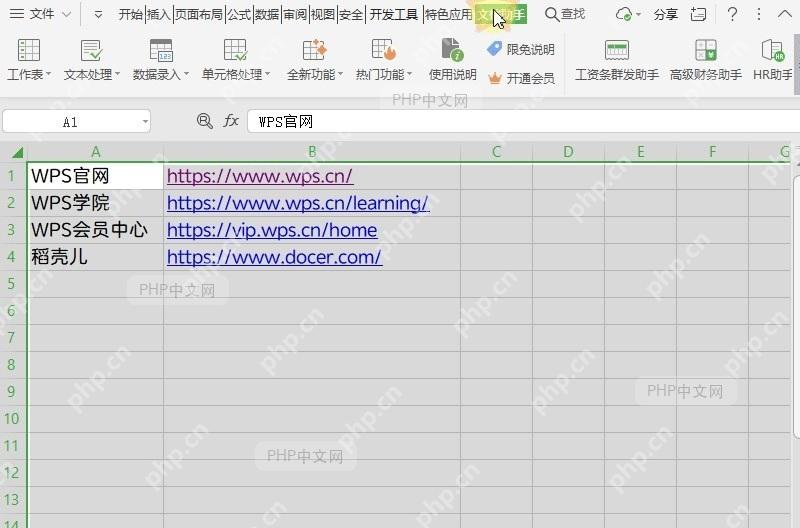Viewport: 800px width, 528px height.
Task: Switch to the 视图 tab
Action: click(322, 14)
